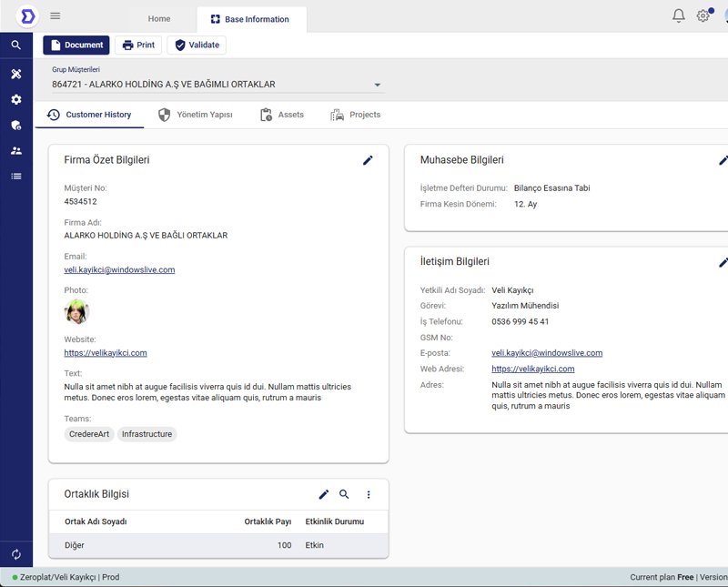Image resolution: width=728 pixels, height=587 pixels.
Task: Open the https://velikayikci.com website link
Action: coord(106,353)
